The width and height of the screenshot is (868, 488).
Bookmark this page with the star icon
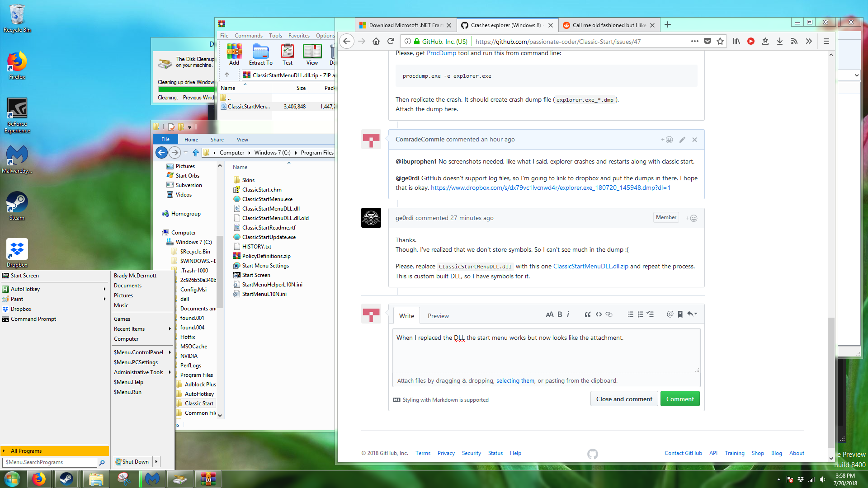(x=720, y=41)
